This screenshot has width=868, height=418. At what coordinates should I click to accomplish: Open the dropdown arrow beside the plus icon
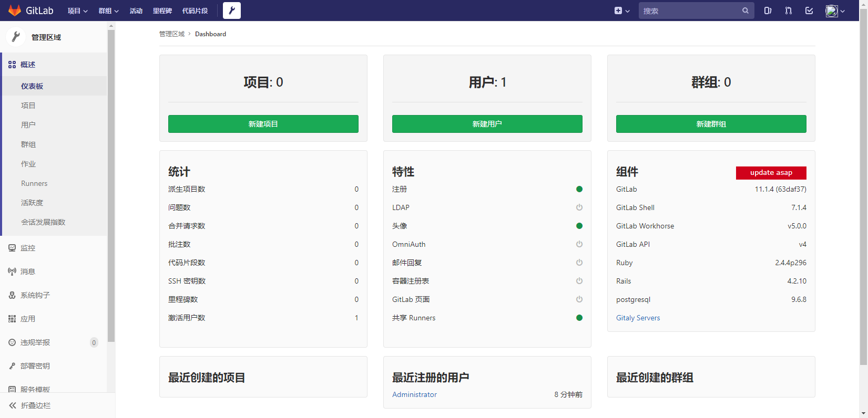(x=628, y=11)
